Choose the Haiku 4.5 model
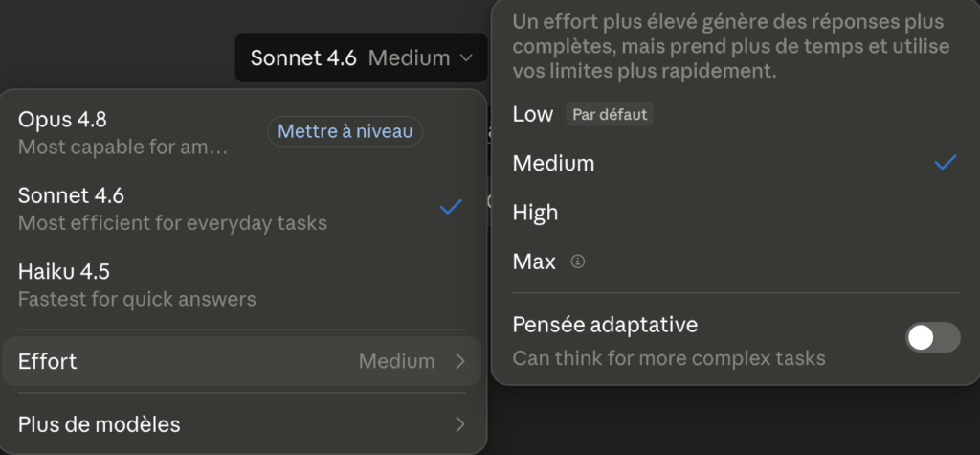This screenshot has height=455, width=980. 242,284
